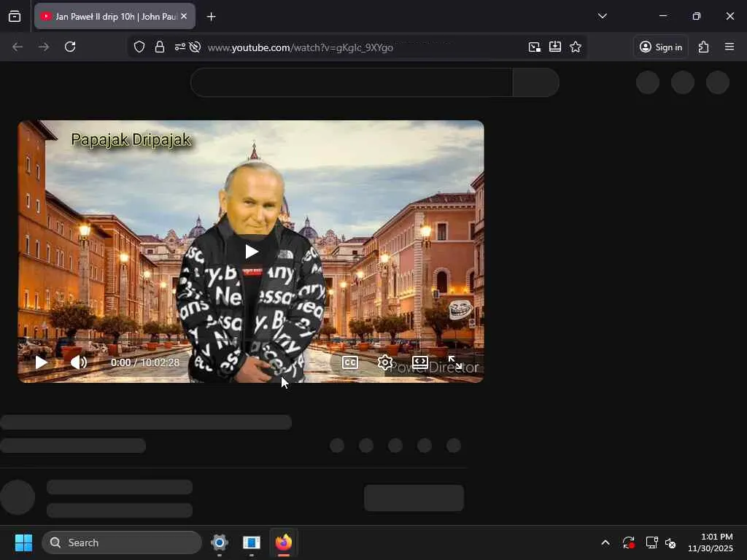Click the video thumbnail image
This screenshot has width=747, height=560.
click(251, 252)
